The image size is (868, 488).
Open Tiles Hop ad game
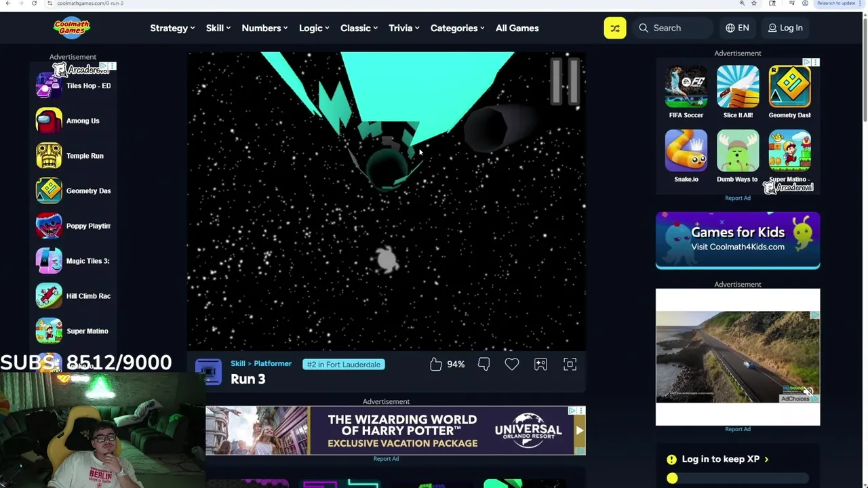[x=73, y=86]
